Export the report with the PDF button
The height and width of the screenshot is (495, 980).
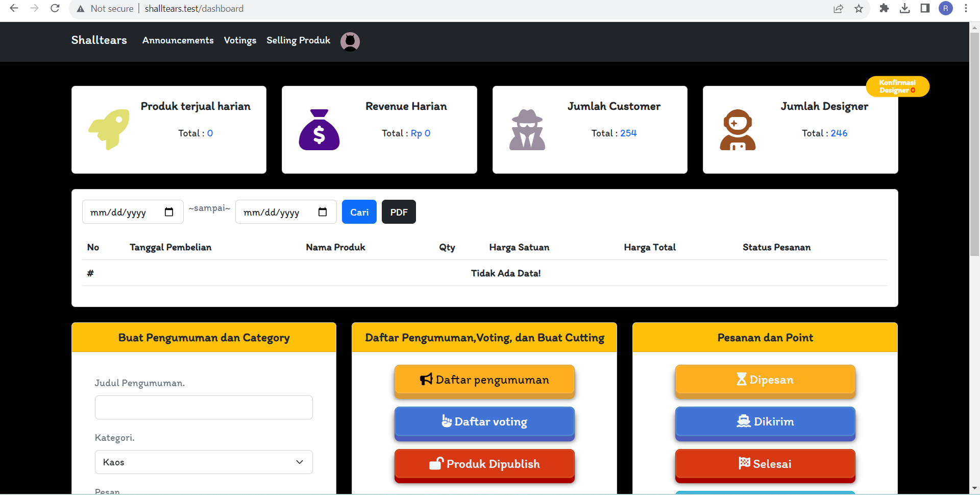399,212
